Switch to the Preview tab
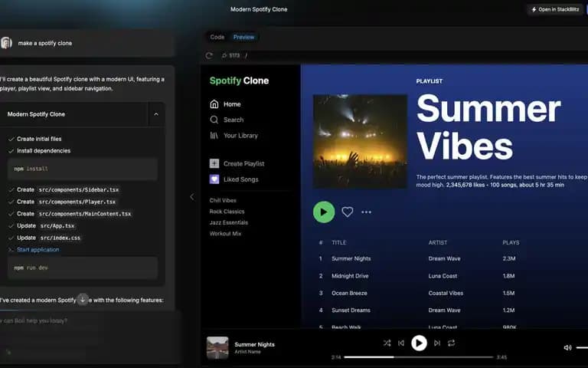 tap(243, 37)
